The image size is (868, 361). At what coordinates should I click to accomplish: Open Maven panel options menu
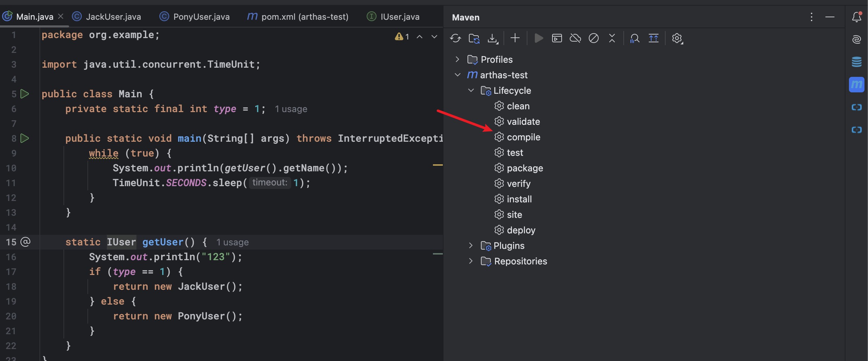pos(812,17)
